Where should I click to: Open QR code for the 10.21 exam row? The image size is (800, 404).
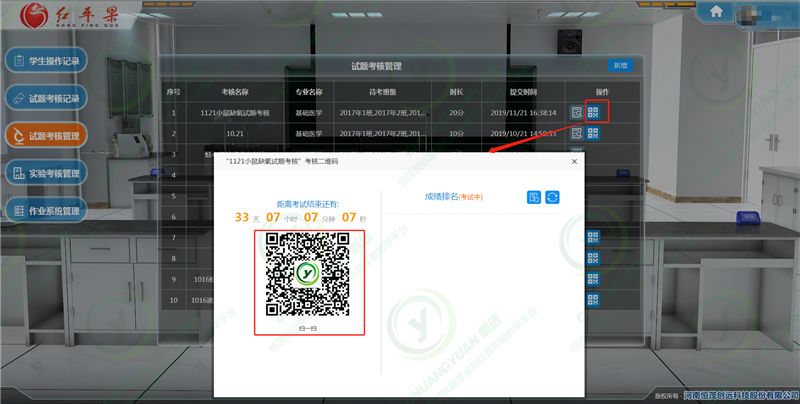[593, 134]
